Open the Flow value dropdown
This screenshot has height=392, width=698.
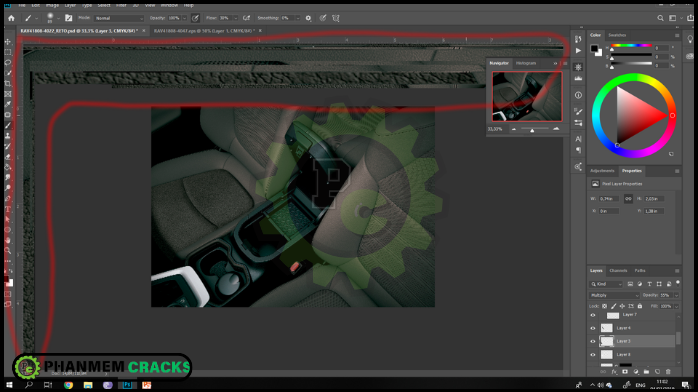pos(235,18)
